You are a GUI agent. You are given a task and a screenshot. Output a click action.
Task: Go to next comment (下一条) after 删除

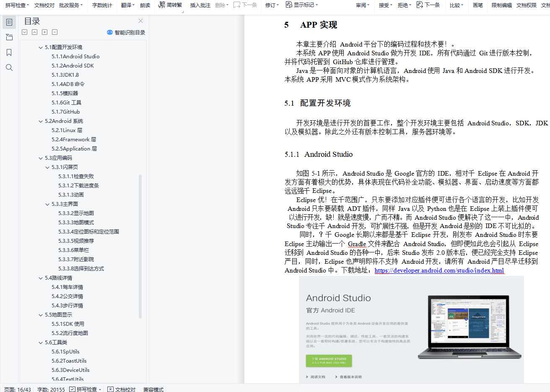[x=245, y=5]
